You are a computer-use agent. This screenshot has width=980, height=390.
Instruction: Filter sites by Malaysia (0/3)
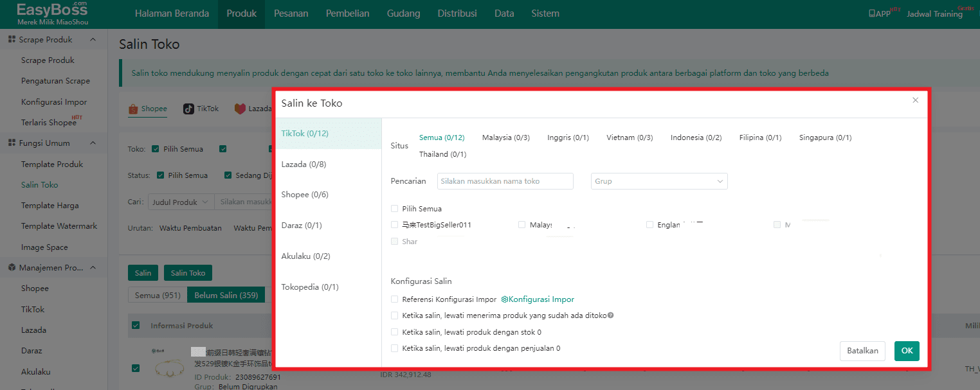(506, 137)
